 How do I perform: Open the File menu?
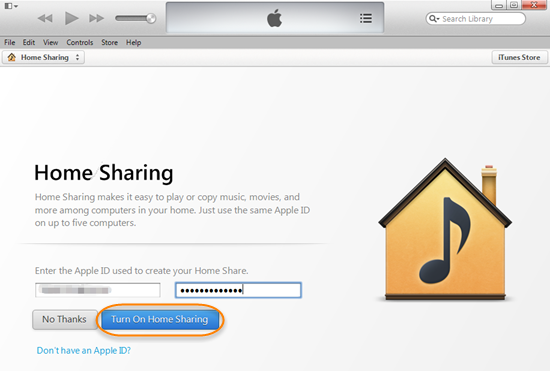click(x=9, y=42)
